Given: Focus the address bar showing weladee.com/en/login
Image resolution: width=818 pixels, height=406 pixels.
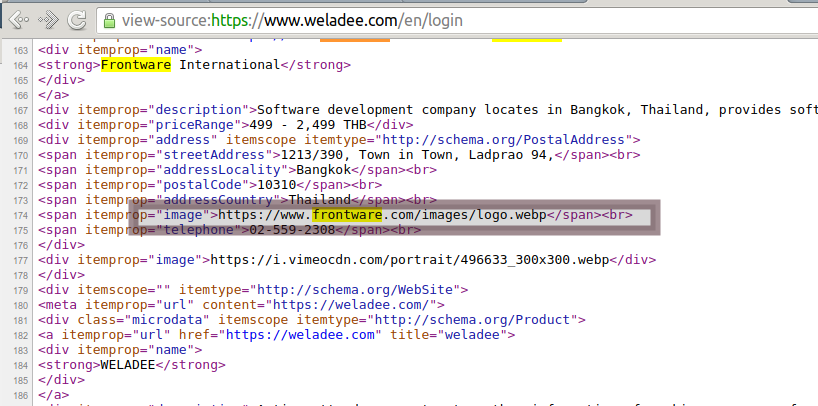Looking at the screenshot, I should [400, 20].
